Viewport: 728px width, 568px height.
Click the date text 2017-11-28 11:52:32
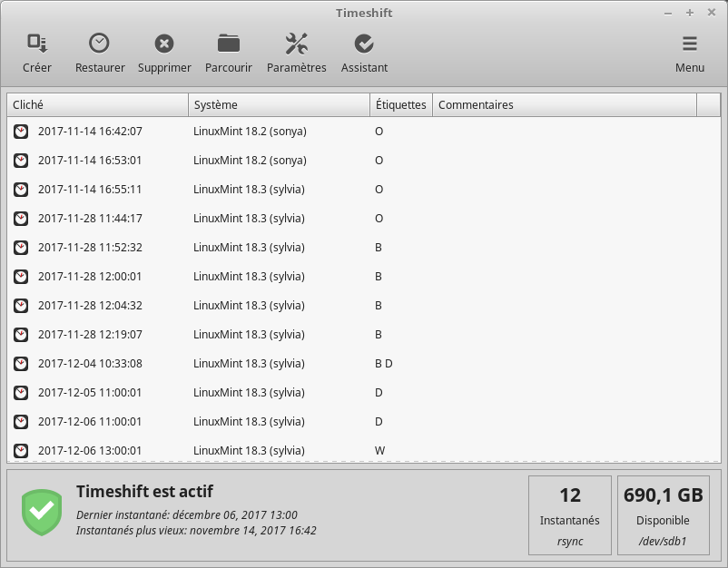coord(90,248)
